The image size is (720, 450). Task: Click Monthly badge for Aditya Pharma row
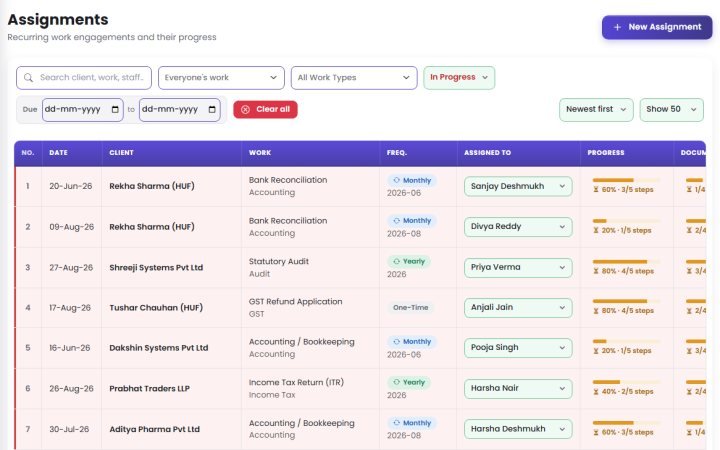point(412,422)
